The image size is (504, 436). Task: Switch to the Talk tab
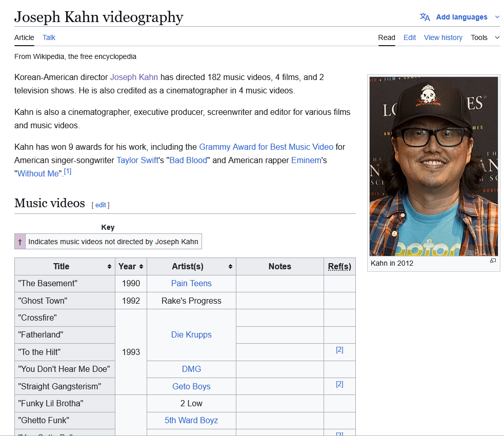pos(49,37)
